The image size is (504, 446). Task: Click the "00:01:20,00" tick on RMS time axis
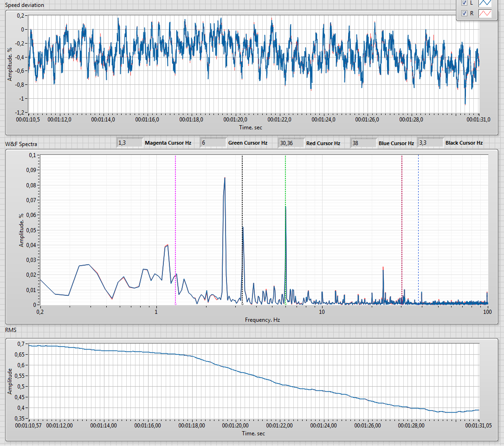click(235, 426)
